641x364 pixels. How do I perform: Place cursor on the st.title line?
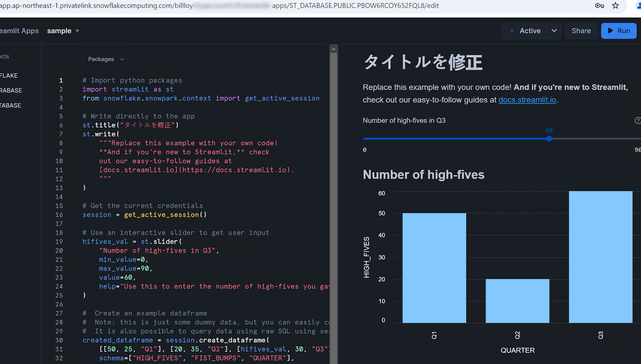click(x=130, y=125)
